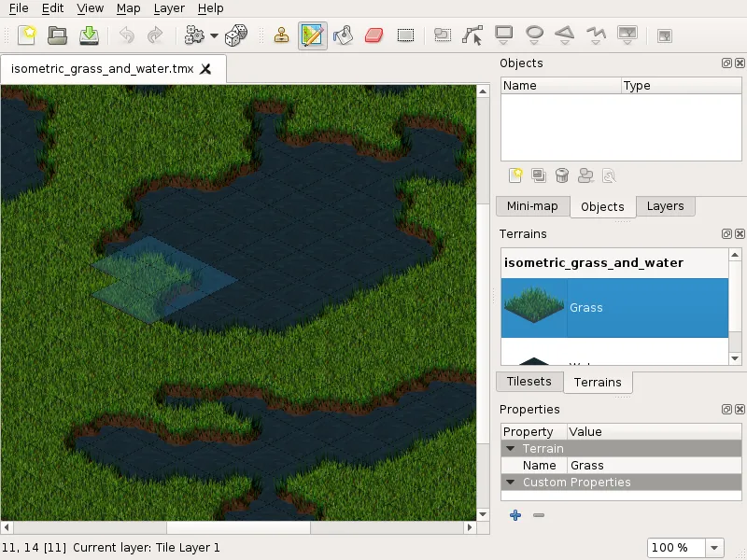The image size is (747, 560).
Task: Collapse the Terrain property group
Action: point(511,449)
